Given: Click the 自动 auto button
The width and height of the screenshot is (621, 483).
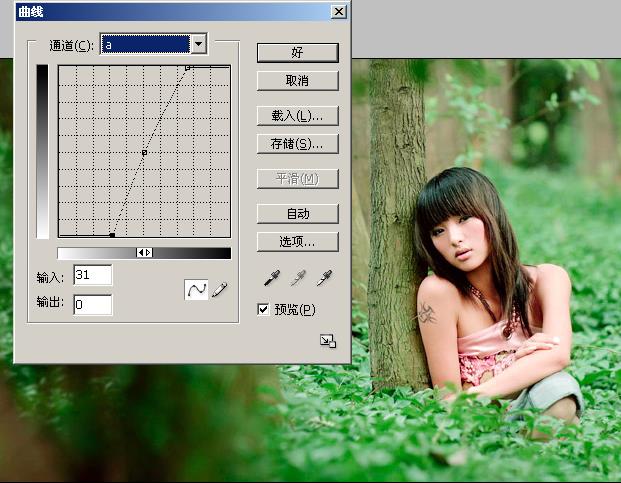Looking at the screenshot, I should [298, 214].
